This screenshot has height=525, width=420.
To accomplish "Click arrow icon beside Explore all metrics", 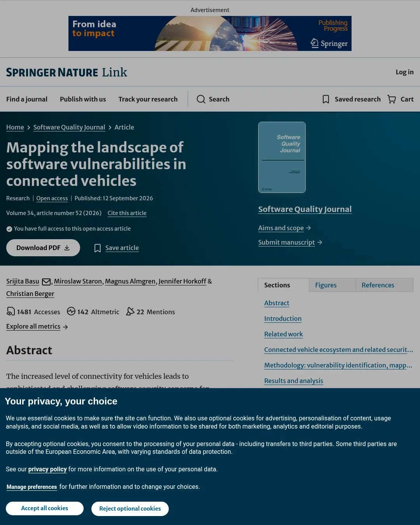I will tap(65, 327).
